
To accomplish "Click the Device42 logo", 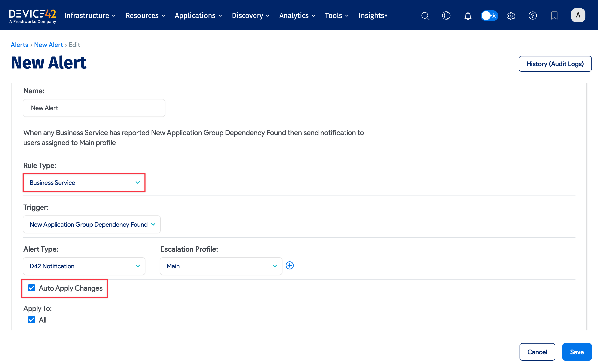I will 32,15.
